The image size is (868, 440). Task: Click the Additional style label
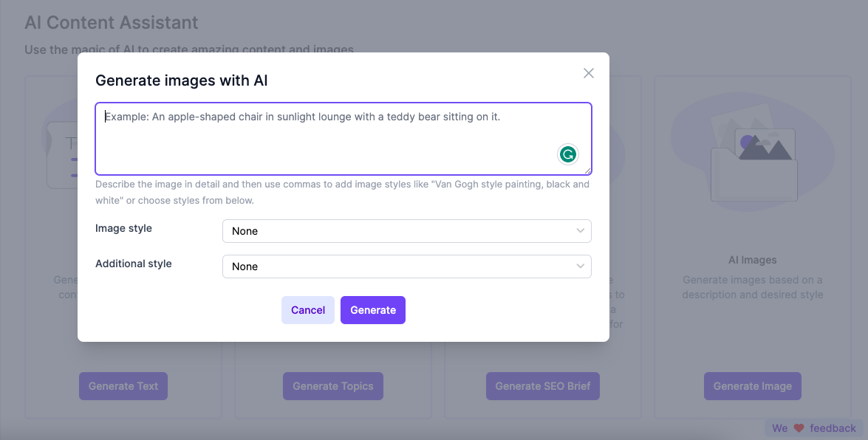click(133, 264)
